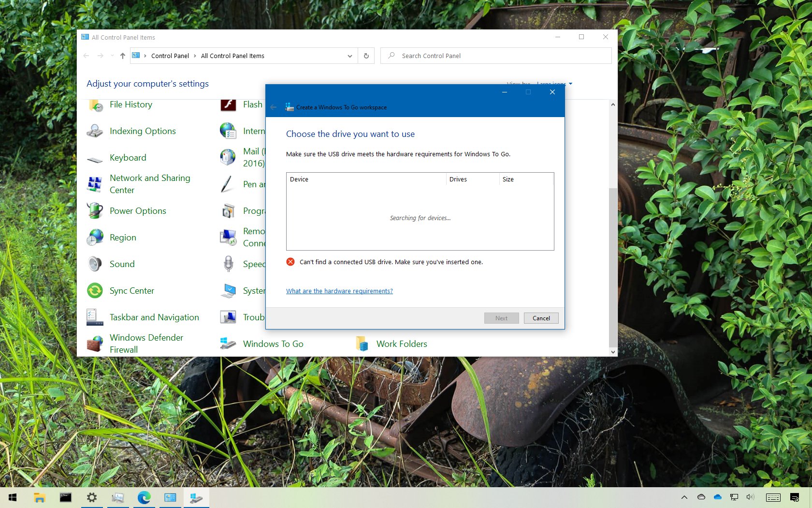Open Windows To Go in Control Panel

(273, 344)
